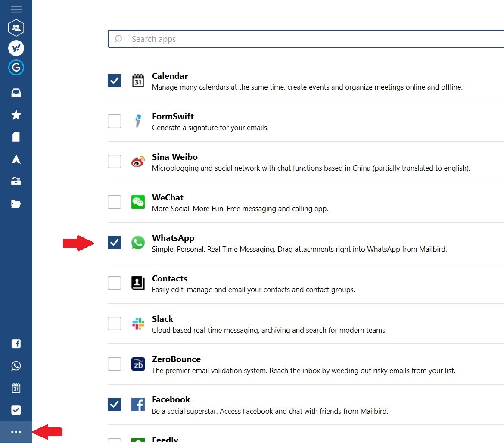Click 'Easily edit, manage and email' description
Image resolution: width=504 pixels, height=443 pixels.
[x=253, y=290]
